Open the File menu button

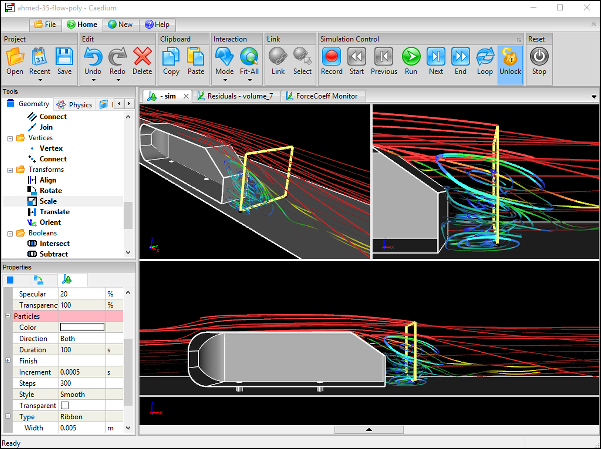pos(45,23)
